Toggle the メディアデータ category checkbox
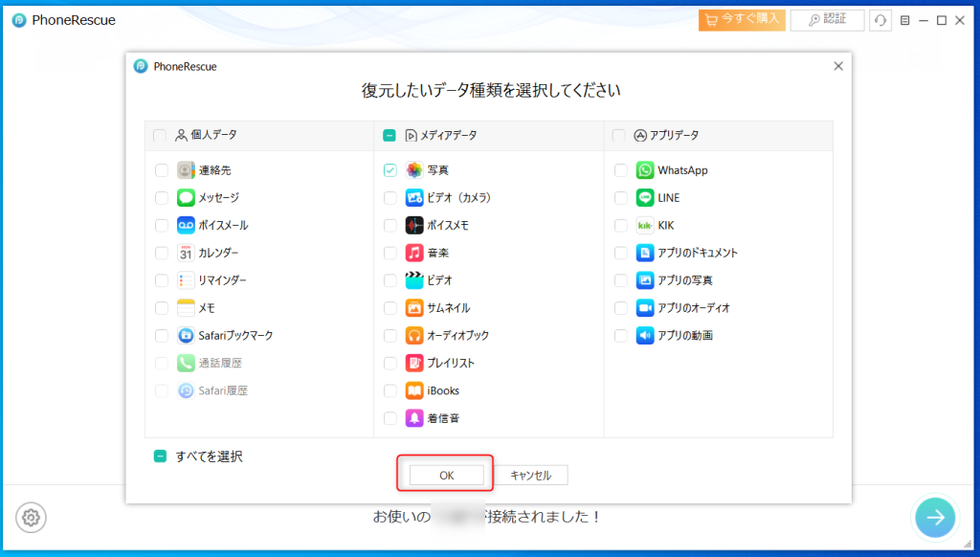The height and width of the screenshot is (557, 980). [390, 135]
